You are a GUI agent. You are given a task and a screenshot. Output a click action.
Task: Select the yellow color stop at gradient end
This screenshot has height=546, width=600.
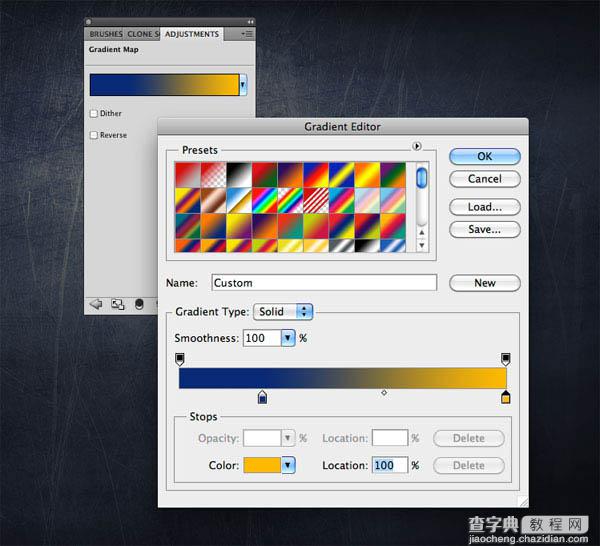[505, 397]
